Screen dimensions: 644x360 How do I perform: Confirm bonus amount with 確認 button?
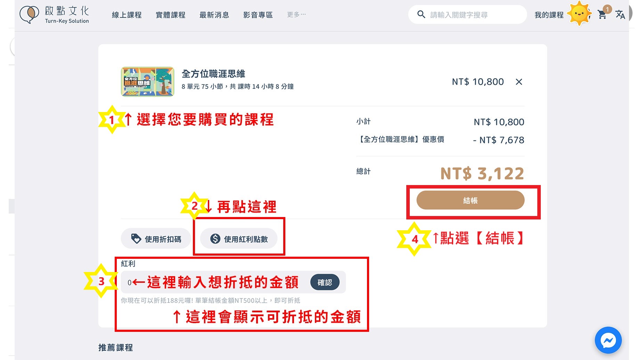[x=325, y=282]
